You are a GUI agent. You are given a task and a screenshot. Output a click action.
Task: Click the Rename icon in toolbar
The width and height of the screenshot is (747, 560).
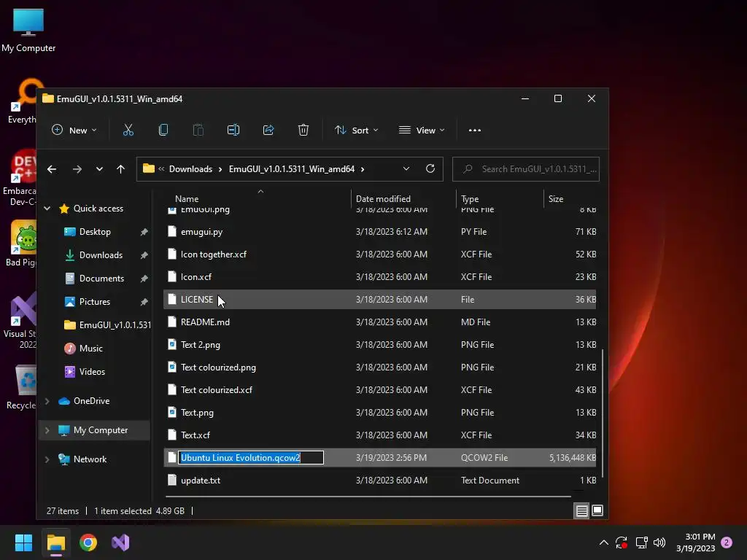click(x=233, y=130)
